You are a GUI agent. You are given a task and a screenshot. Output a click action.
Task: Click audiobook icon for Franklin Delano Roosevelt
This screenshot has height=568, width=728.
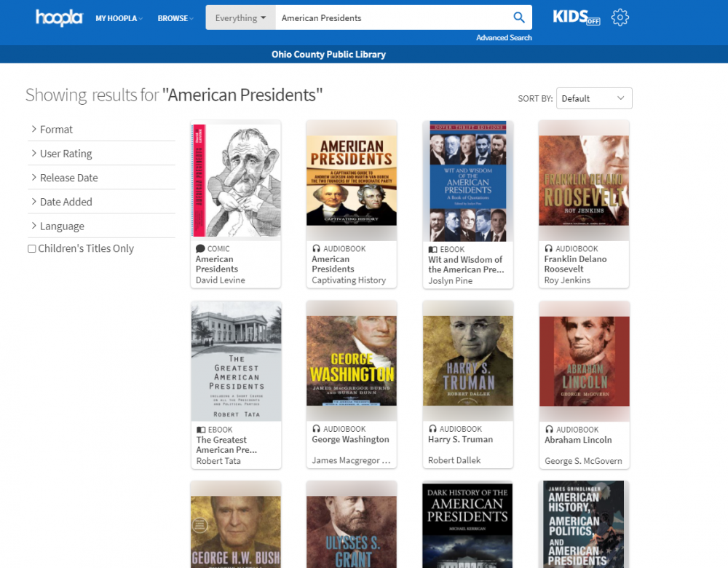pyautogui.click(x=549, y=248)
